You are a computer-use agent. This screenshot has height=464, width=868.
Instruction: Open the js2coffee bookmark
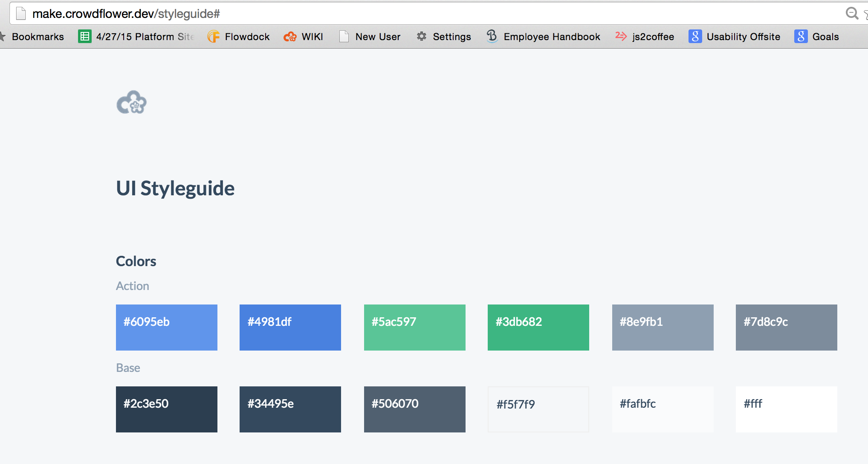pos(645,37)
